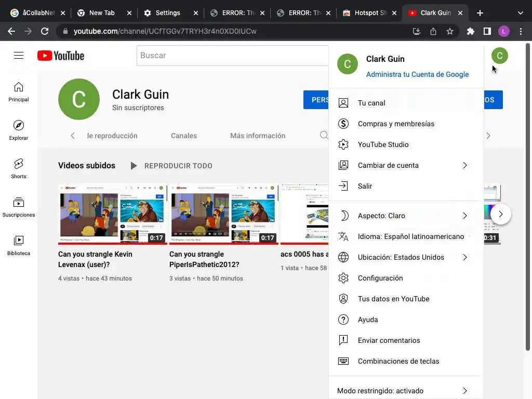This screenshot has height=399, width=532.
Task: Close the Clark Guin browser tab
Action: (460, 13)
